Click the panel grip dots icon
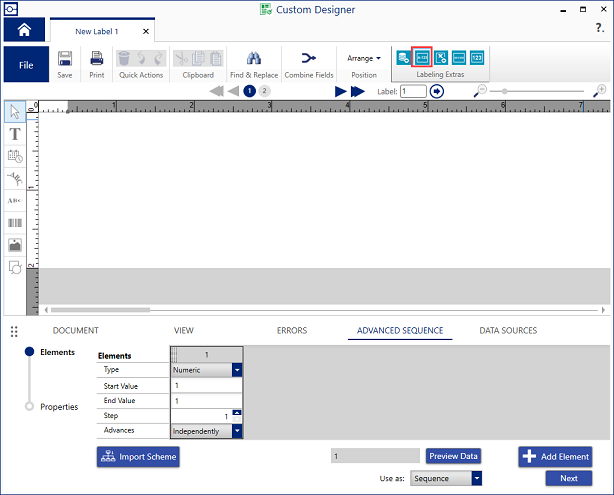Viewport: 614px width, 495px height. [14, 332]
